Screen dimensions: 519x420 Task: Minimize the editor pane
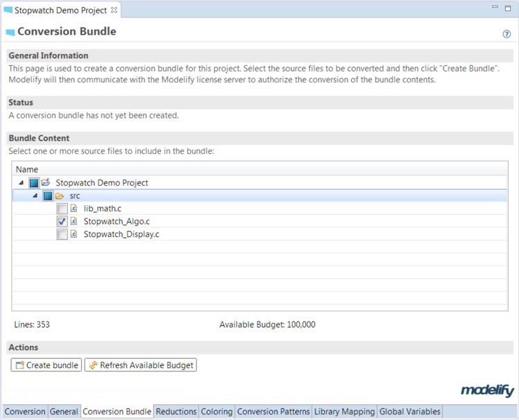point(495,7)
